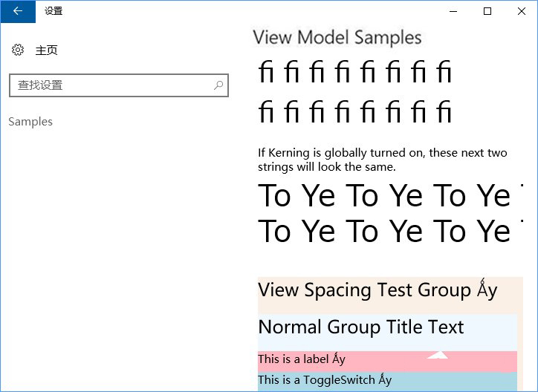Focus the 查找设置 search box
This screenshot has height=392, width=538.
pyautogui.click(x=111, y=85)
